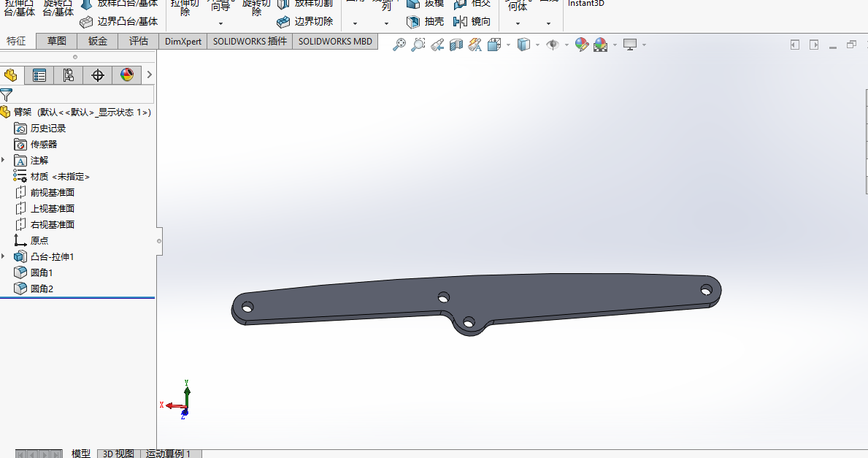Switch to the 草图 tab
868x458 pixels.
(56, 42)
